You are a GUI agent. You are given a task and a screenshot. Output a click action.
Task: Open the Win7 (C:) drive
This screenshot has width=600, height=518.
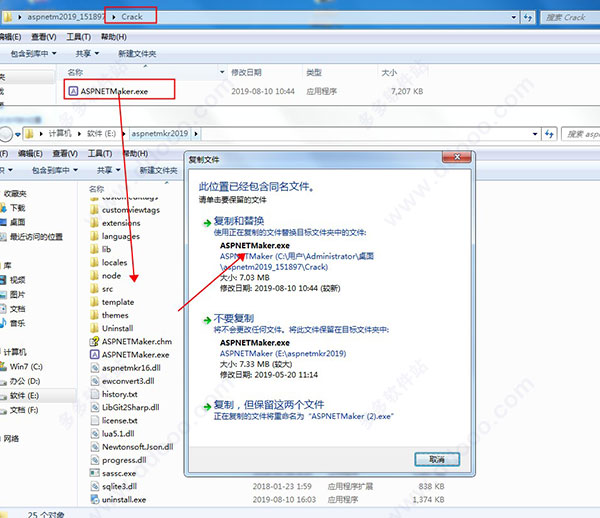26,367
